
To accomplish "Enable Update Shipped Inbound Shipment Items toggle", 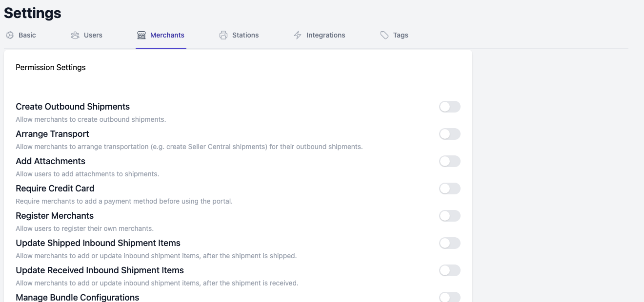I will coord(450,243).
